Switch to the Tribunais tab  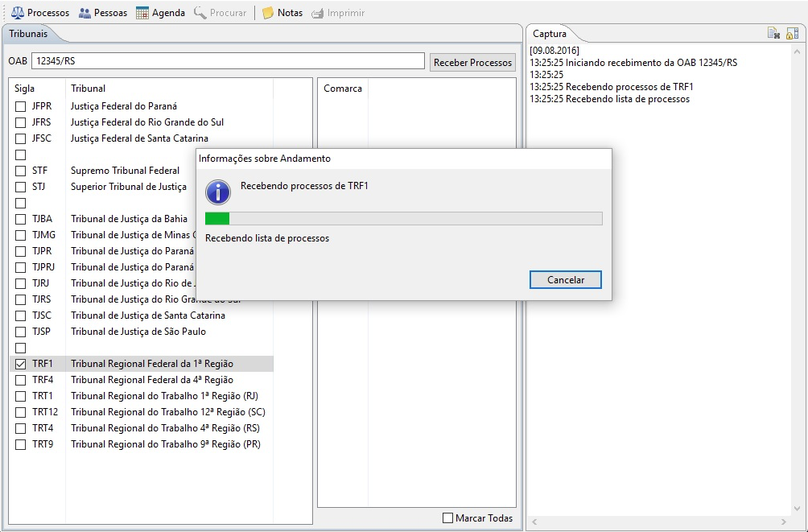28,34
